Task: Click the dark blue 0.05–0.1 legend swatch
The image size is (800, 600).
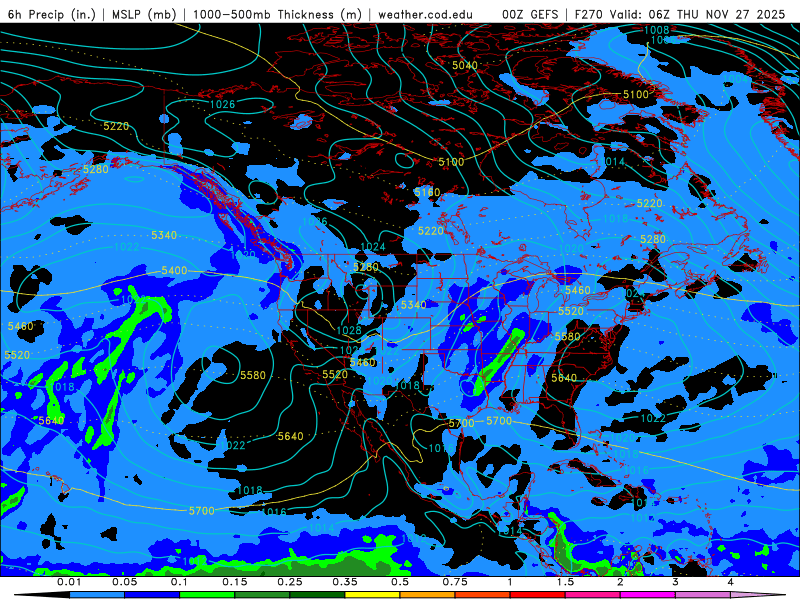Action: pos(152,595)
